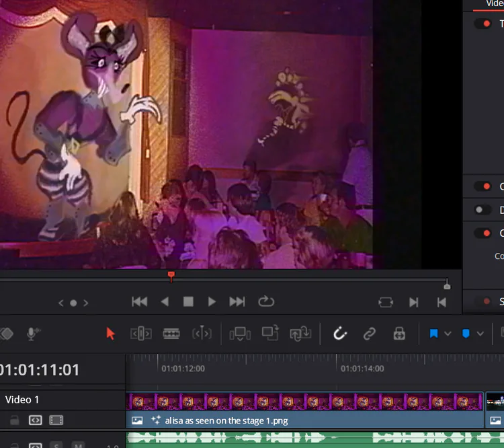Select the razor Blade edit tool
Image resolution: width=504 pixels, height=448 pixels.
(x=171, y=334)
